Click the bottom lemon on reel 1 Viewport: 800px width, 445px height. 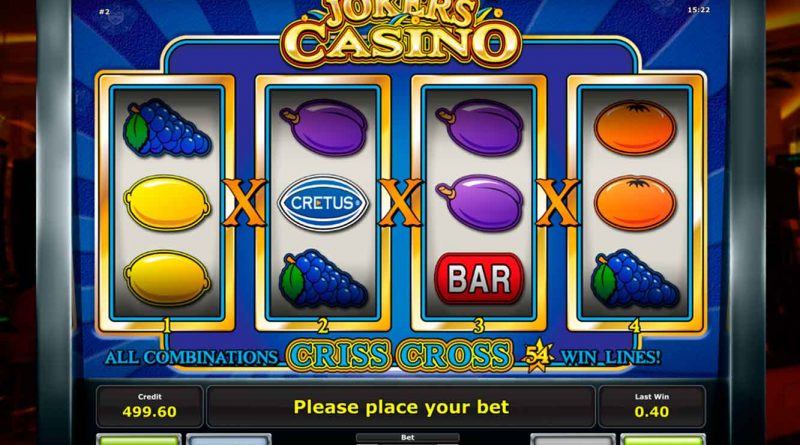click(167, 278)
